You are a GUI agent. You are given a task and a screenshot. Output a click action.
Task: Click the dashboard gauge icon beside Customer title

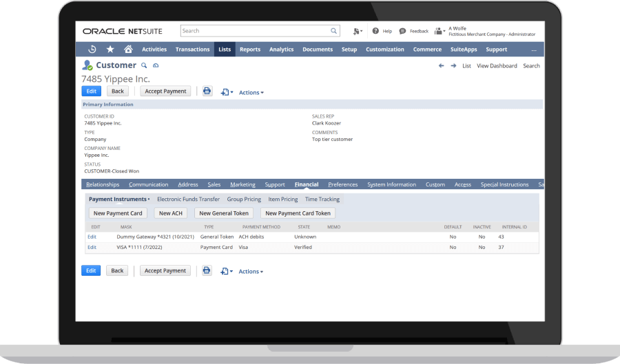point(156,65)
